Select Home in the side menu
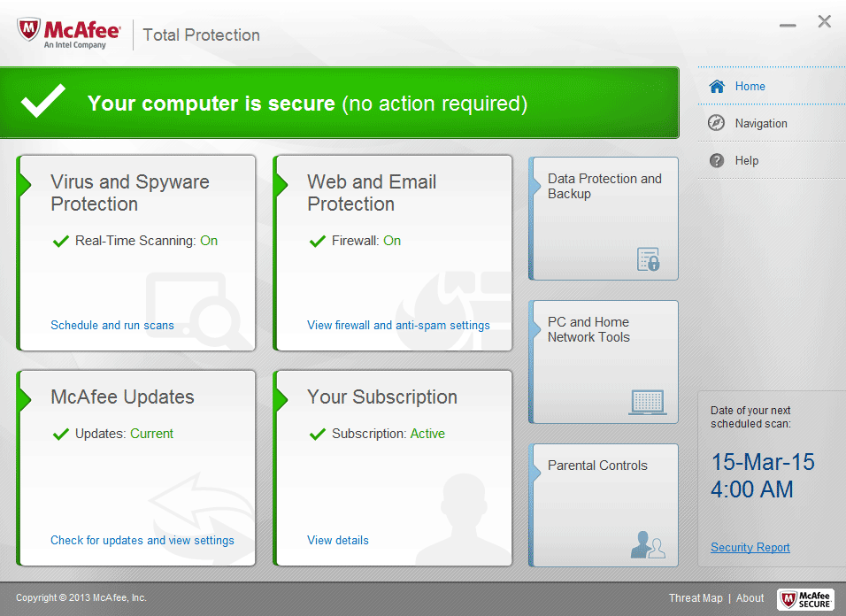846x616 pixels. [x=750, y=86]
